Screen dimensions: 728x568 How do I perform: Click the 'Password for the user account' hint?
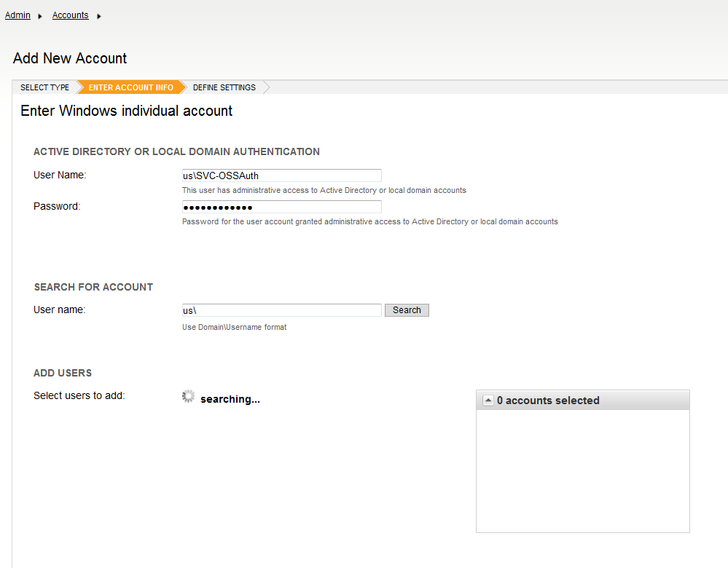(370, 222)
